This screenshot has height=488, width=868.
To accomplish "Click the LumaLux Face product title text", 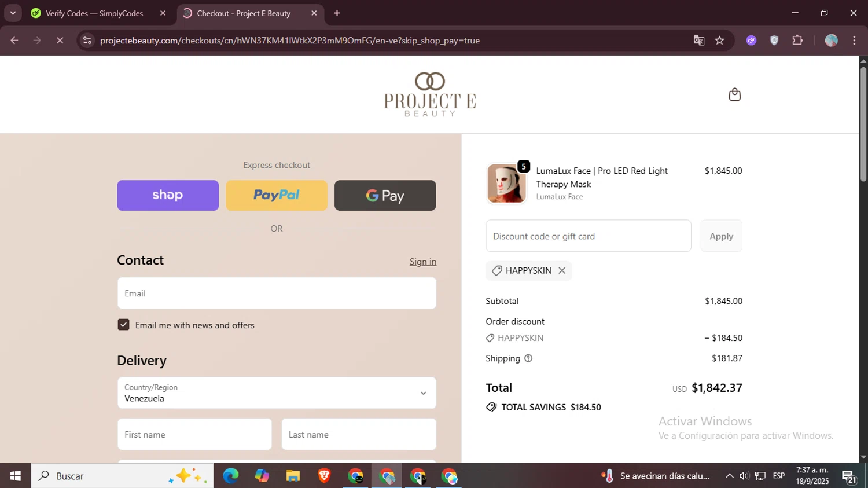I will tap(602, 177).
